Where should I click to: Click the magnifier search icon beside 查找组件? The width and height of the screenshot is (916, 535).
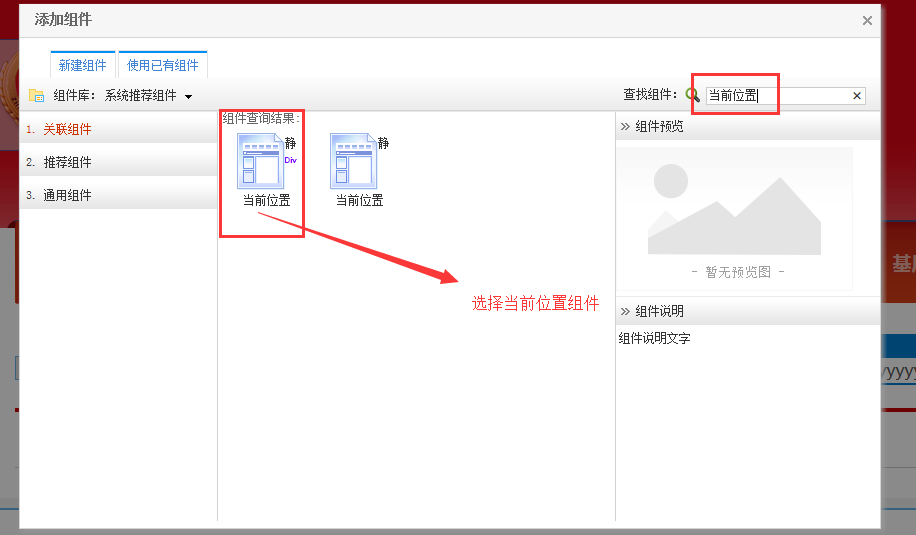[693, 95]
